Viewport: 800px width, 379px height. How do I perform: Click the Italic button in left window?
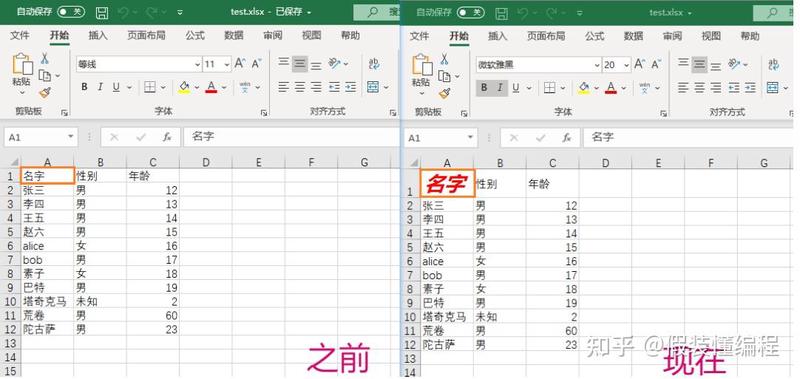click(100, 87)
